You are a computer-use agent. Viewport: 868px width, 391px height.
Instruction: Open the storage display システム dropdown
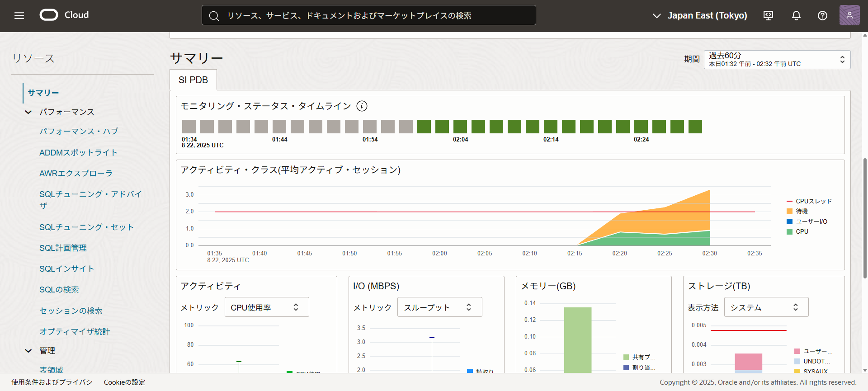click(766, 307)
